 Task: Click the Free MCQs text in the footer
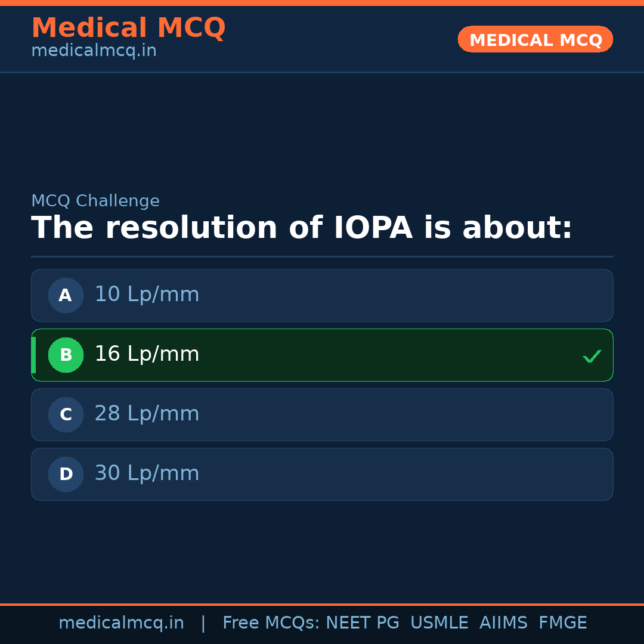click(x=271, y=623)
